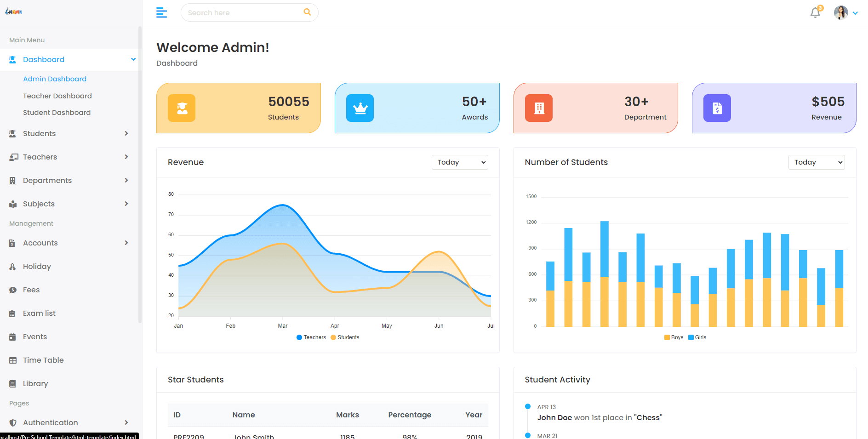Toggle Teachers series in Revenue legend

(x=311, y=337)
